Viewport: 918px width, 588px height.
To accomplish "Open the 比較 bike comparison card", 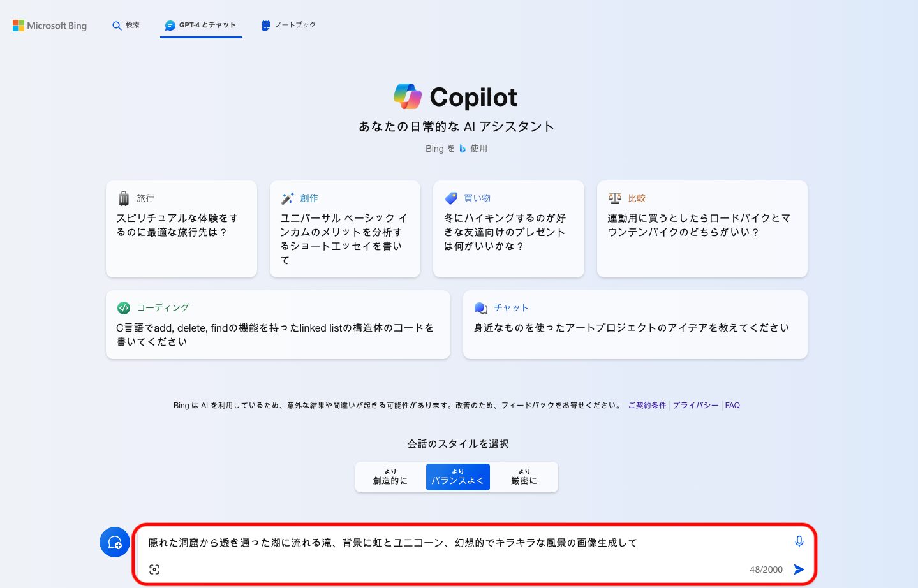I will 702,229.
